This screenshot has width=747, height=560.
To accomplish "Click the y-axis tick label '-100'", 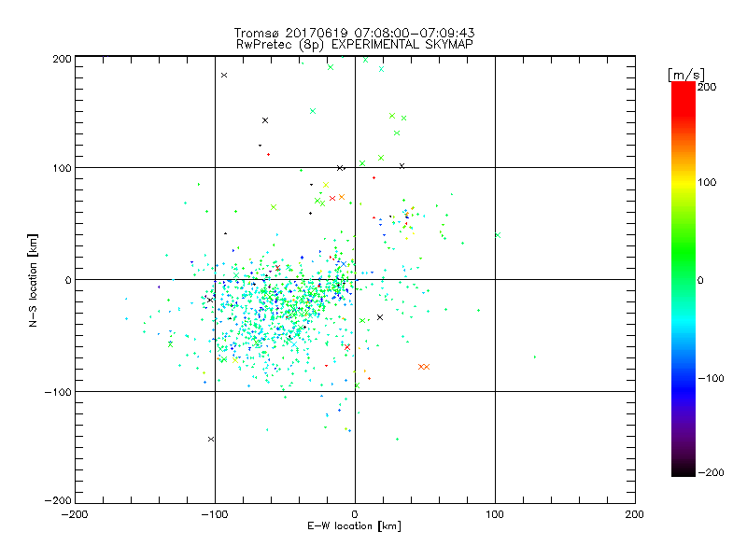I will (x=58, y=392).
